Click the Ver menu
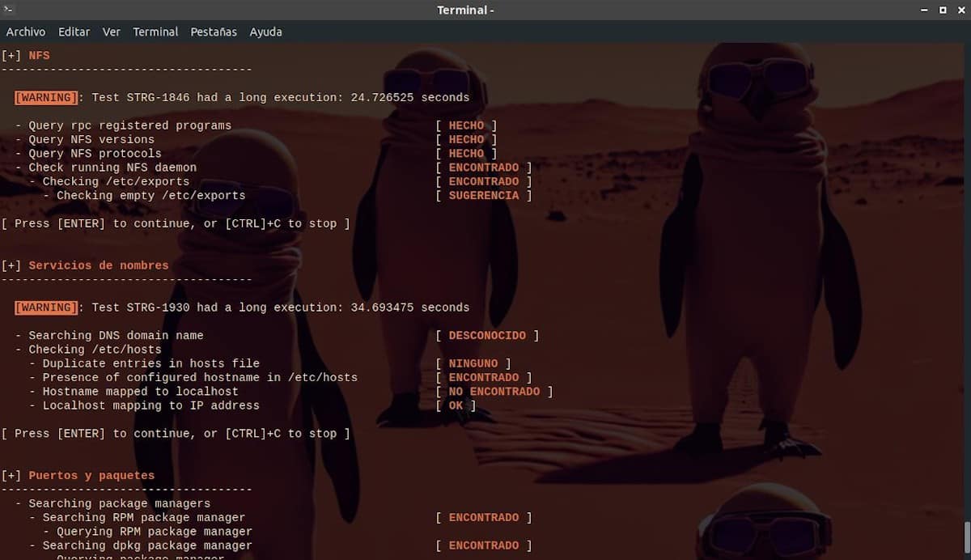 112,32
